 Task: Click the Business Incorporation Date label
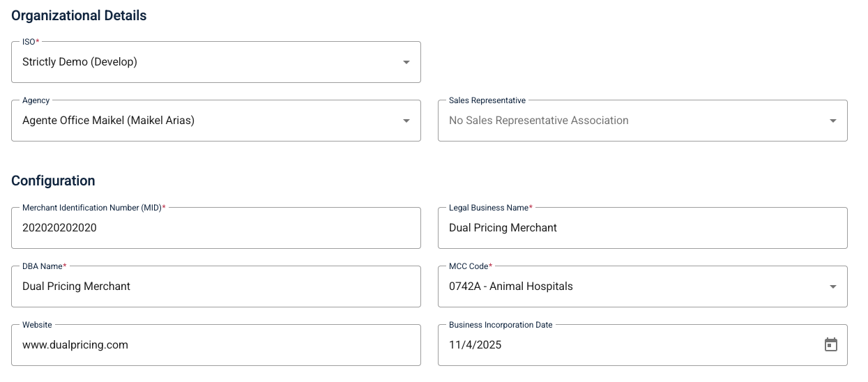point(501,325)
